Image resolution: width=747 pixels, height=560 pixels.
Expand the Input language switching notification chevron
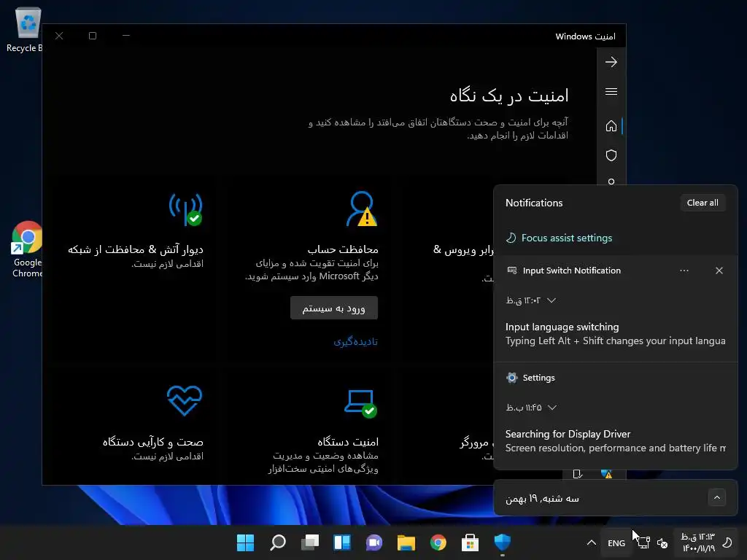point(551,300)
